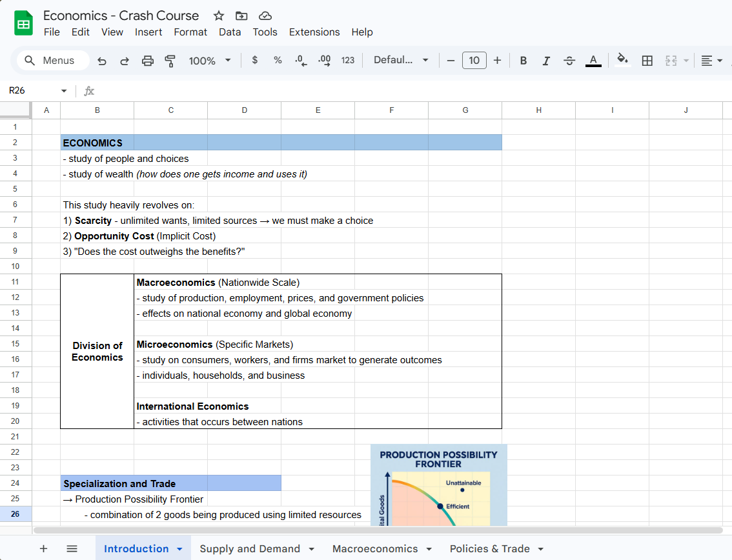Click the Merge cells icon

[x=671, y=61]
